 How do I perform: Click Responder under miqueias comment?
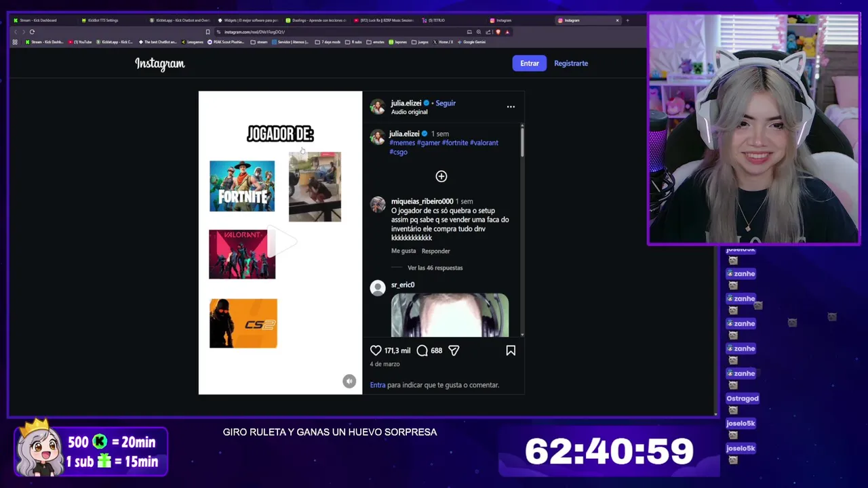[x=436, y=251]
